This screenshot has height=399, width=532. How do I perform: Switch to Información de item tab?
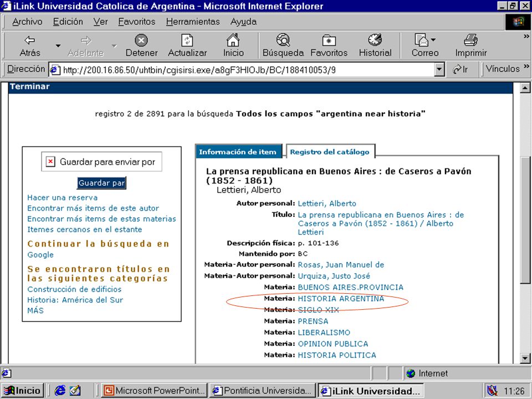238,152
